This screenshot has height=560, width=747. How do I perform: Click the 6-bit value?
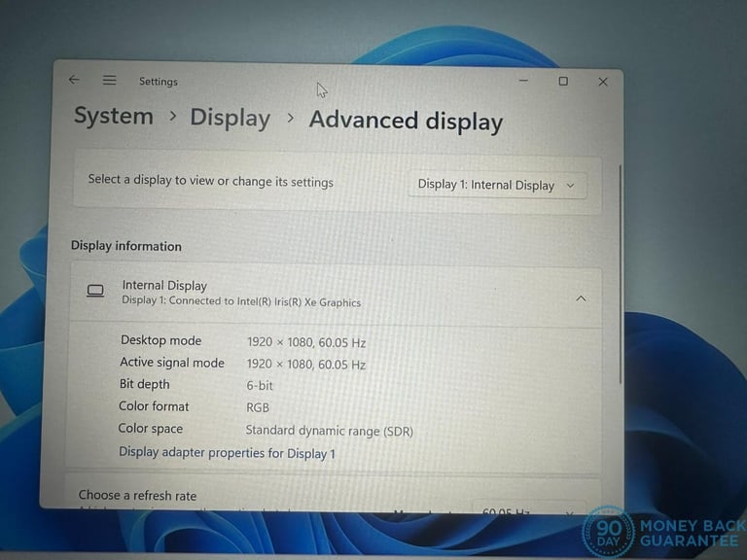point(260,385)
